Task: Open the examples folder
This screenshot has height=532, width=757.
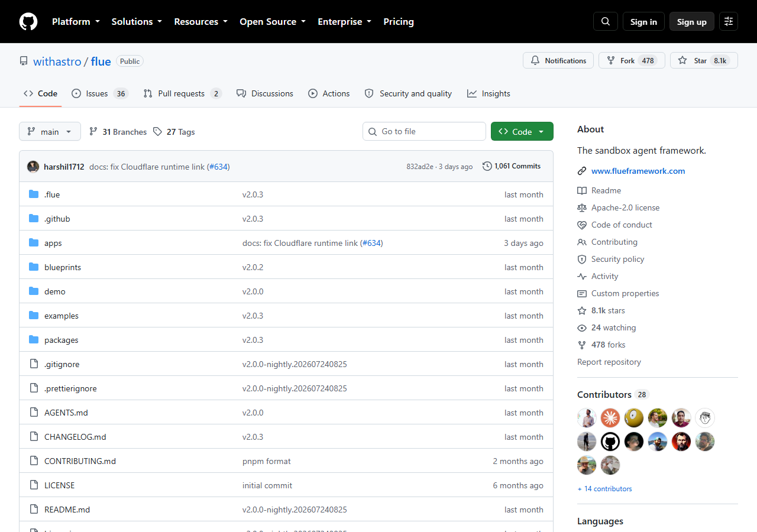Action: pos(62,316)
